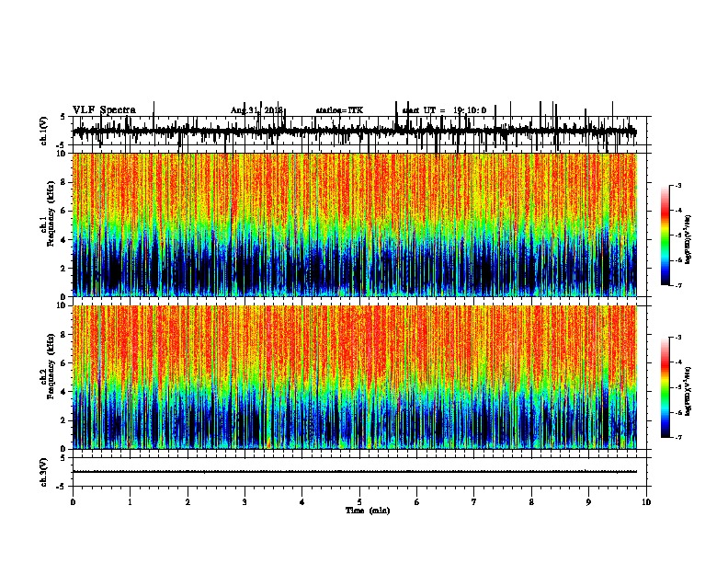Click the ch.3 flat voltage trace
The width and height of the screenshot is (728, 563).
pos(354,472)
